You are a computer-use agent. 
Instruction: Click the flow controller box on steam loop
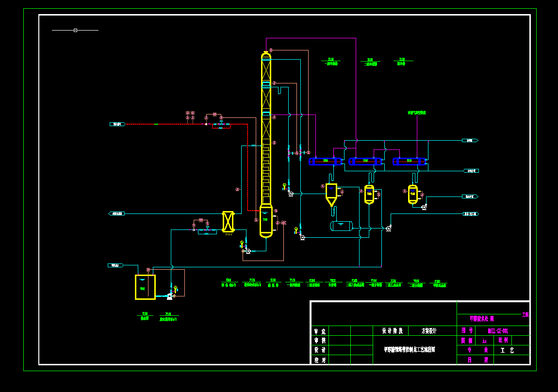(214, 114)
